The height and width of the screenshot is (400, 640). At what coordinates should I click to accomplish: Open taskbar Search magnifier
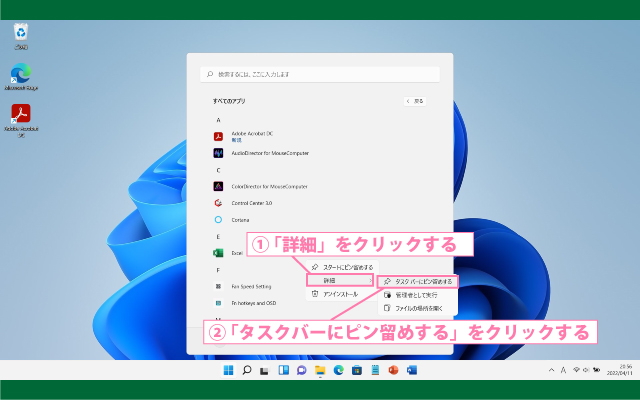[x=247, y=370]
